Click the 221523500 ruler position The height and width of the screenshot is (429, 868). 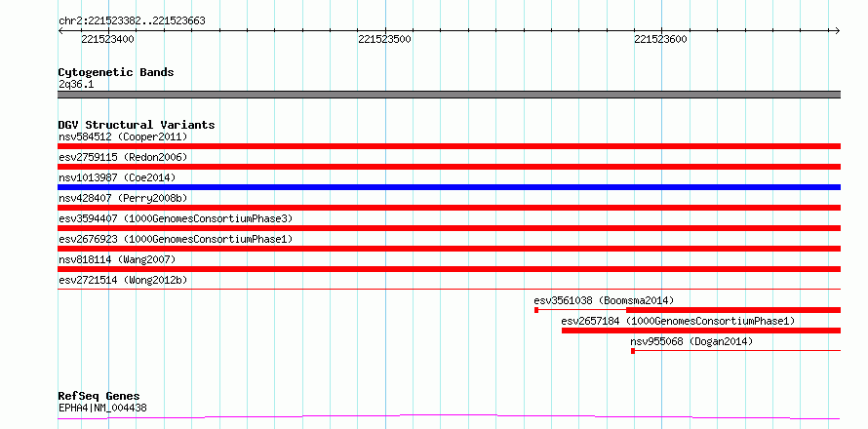point(384,39)
